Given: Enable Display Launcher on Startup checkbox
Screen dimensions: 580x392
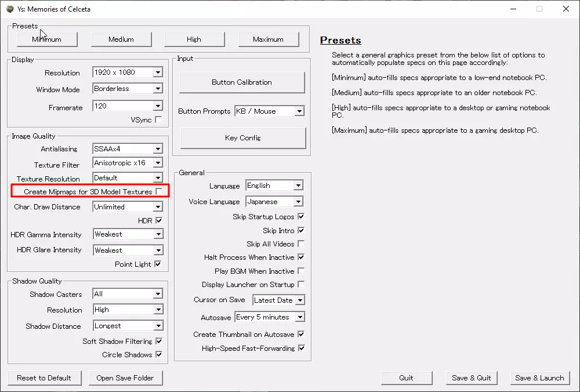Looking at the screenshot, I should [x=301, y=284].
